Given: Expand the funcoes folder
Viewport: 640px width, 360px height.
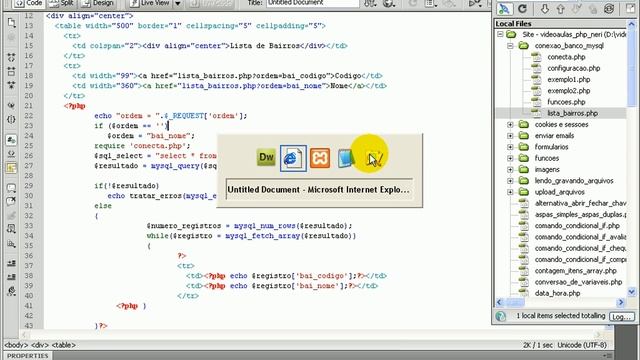Looking at the screenshot, I should click(x=510, y=158).
